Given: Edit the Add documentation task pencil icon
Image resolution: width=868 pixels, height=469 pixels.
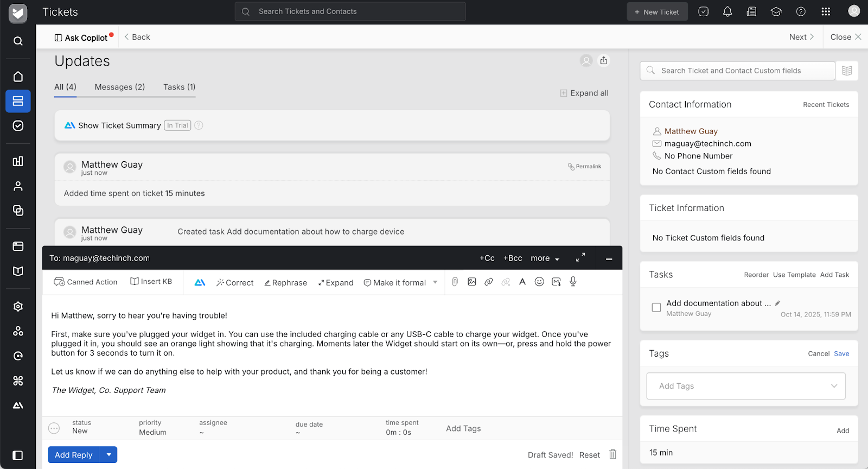Looking at the screenshot, I should click(777, 303).
